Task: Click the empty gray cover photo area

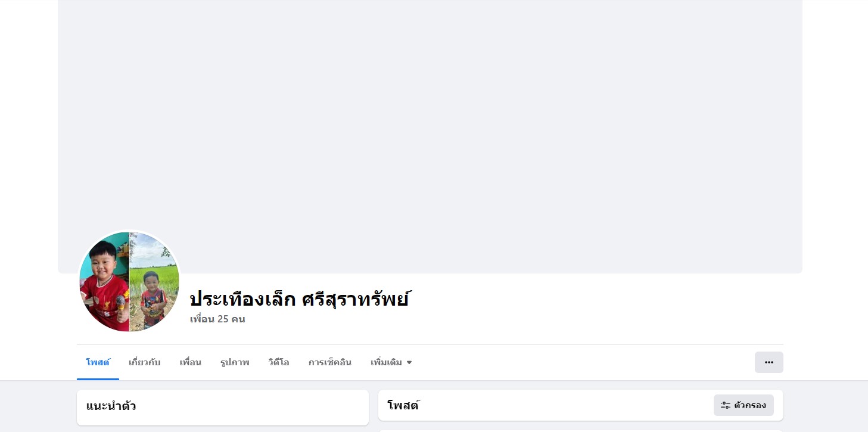Action: coord(430,119)
